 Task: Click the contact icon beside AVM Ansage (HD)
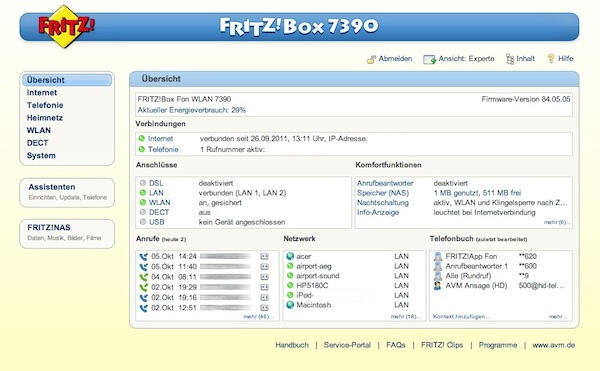pyautogui.click(x=438, y=286)
